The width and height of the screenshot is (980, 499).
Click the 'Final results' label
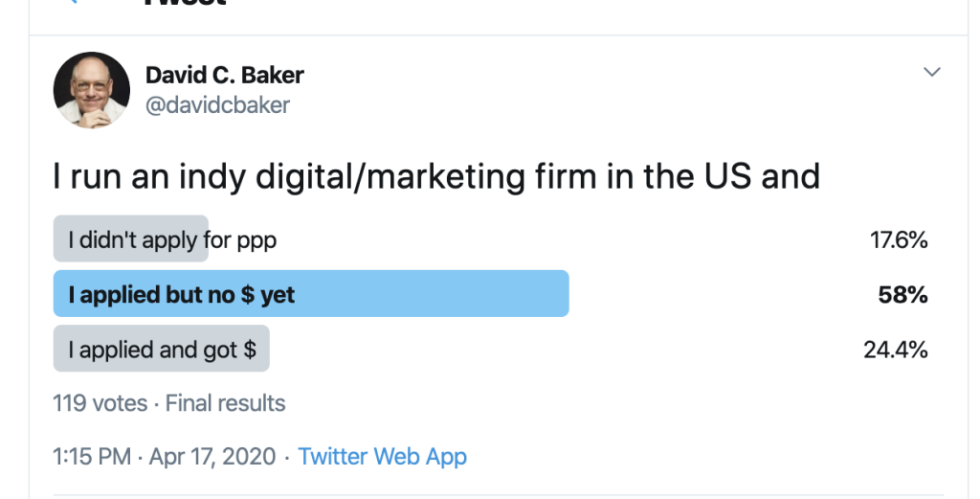(225, 403)
